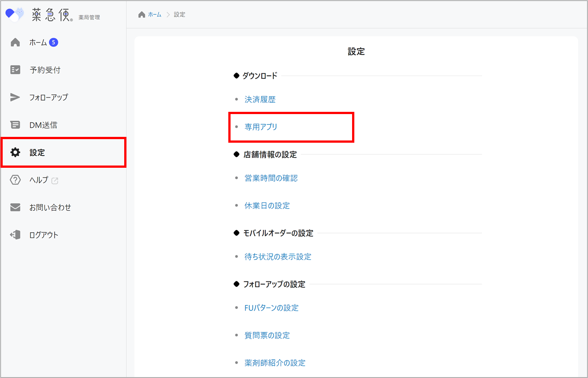
Task: Click the お問い合わせ envelope icon
Action: 15,208
